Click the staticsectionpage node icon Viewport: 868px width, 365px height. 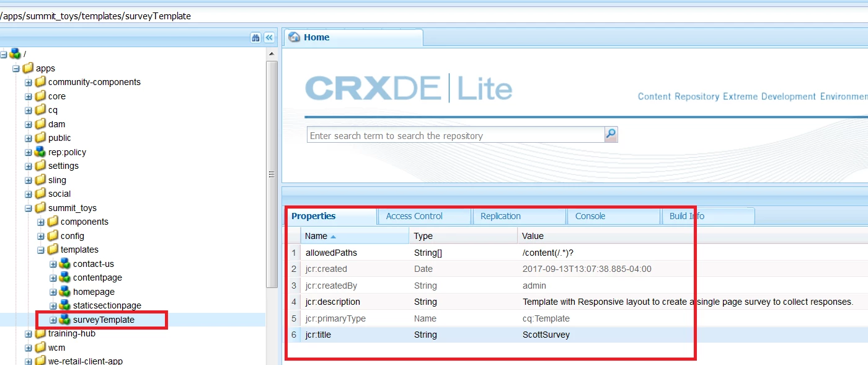coord(65,305)
